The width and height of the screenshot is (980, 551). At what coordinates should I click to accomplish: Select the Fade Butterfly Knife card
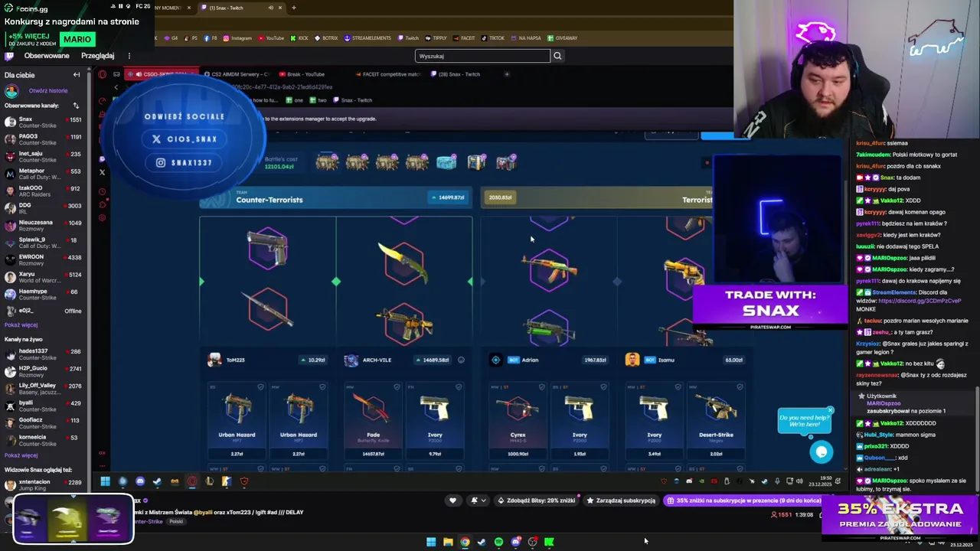(x=373, y=421)
